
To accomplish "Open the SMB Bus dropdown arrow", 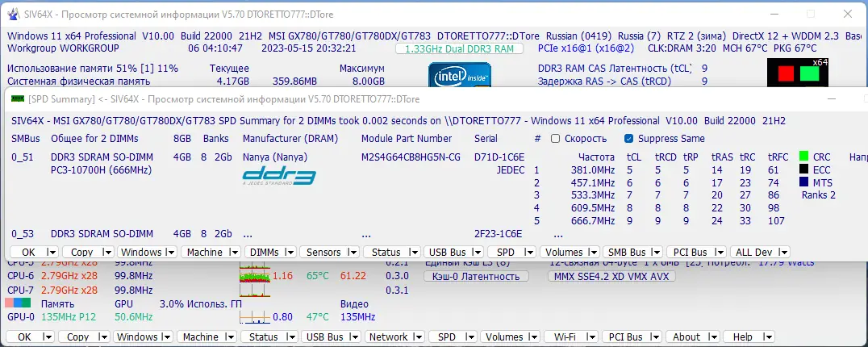I will [x=656, y=253].
